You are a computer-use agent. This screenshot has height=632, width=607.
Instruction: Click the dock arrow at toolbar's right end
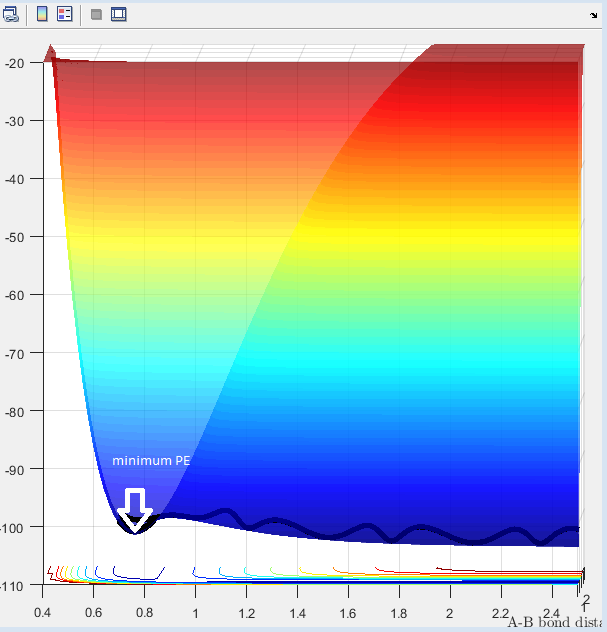pos(593,15)
